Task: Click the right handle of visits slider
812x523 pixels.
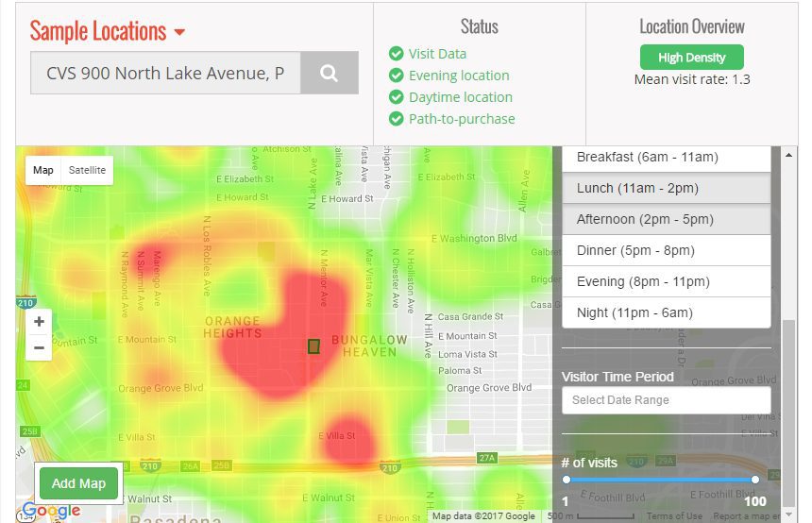Action: 755,480
